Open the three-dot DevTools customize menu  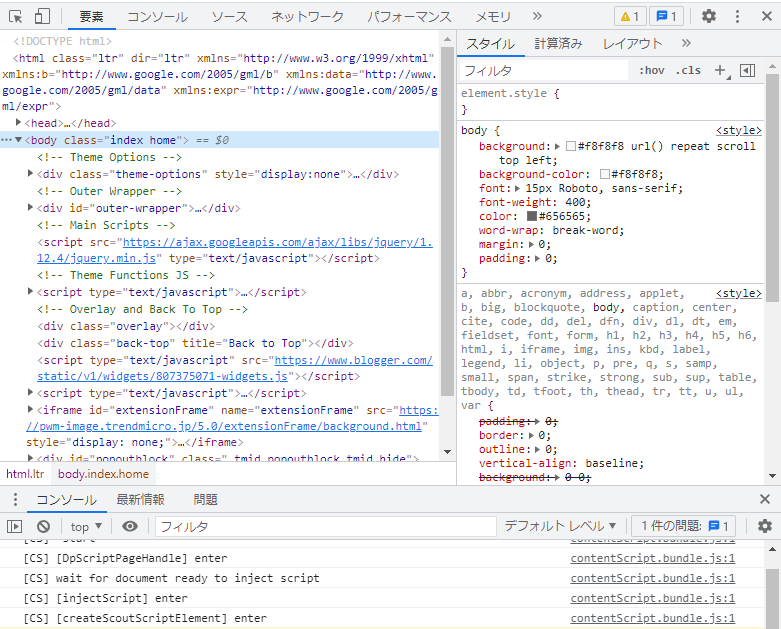(x=737, y=16)
